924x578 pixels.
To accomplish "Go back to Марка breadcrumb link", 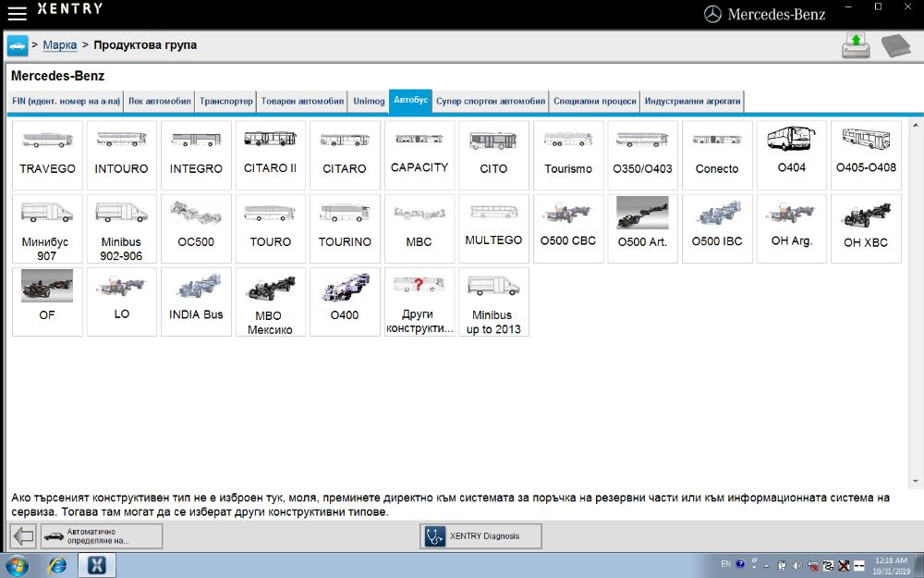I will pos(59,44).
